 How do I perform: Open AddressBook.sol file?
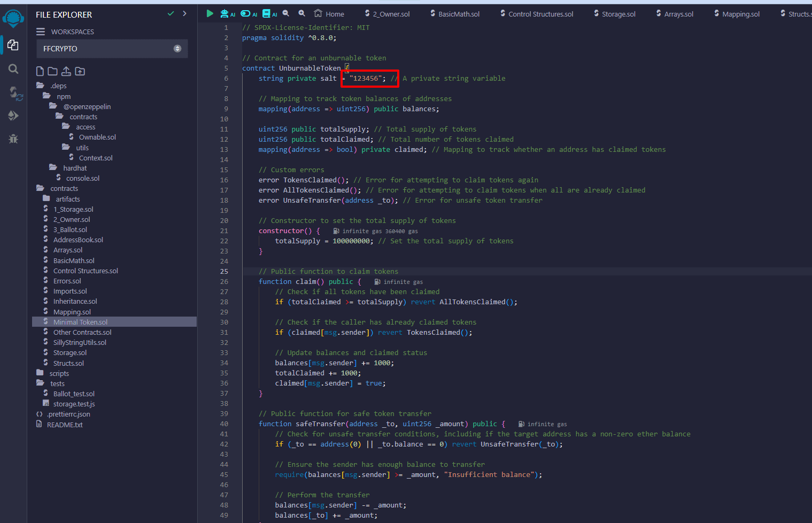point(73,240)
